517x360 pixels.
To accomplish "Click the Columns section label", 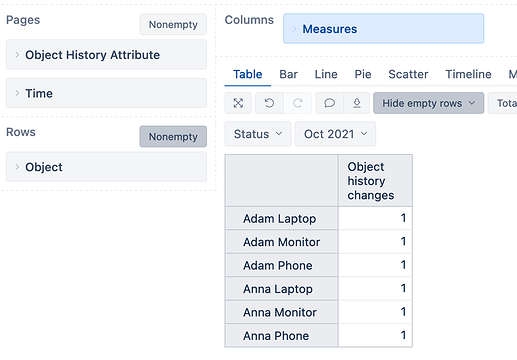I will (249, 20).
